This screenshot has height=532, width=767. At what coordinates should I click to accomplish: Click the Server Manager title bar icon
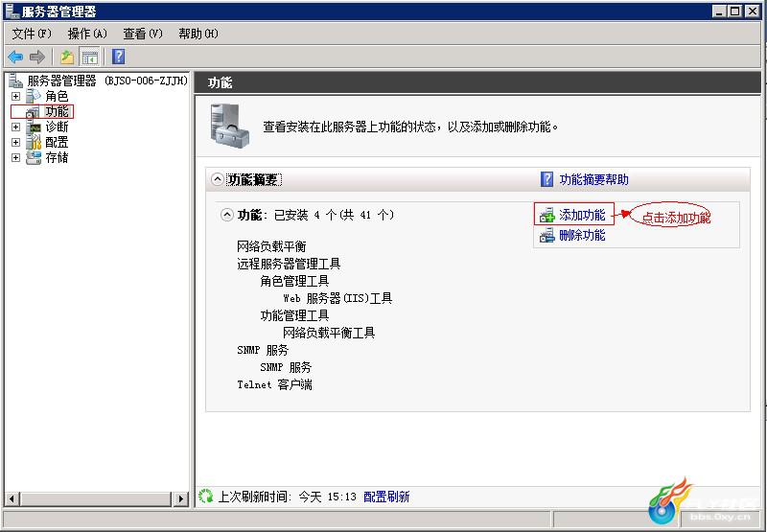(12, 11)
